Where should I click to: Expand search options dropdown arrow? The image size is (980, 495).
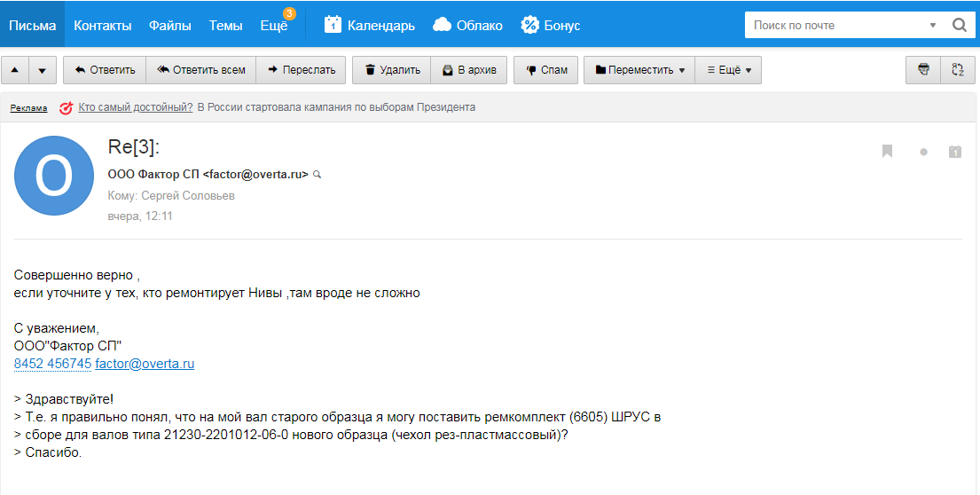point(933,26)
